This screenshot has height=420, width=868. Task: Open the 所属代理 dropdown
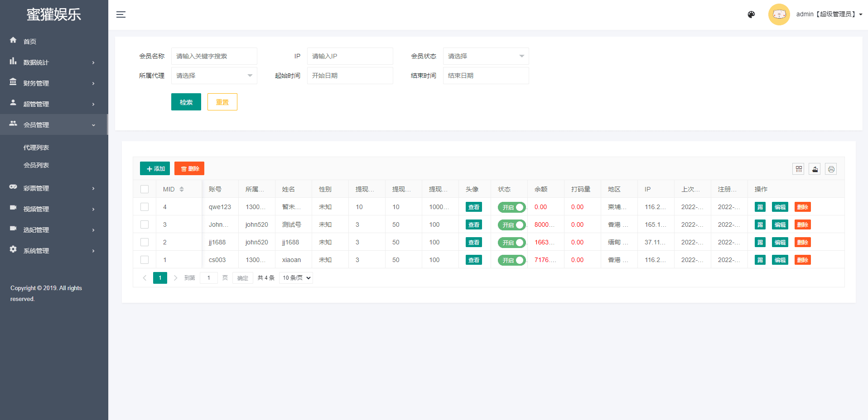point(214,76)
